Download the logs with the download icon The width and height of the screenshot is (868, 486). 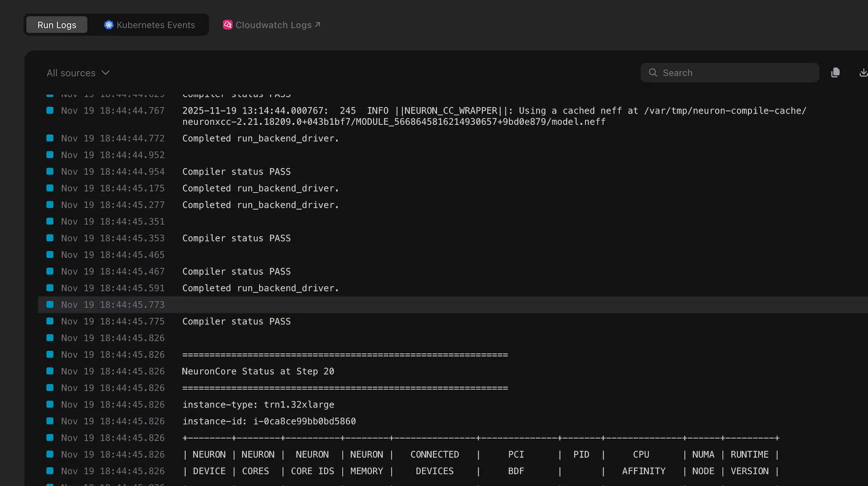pyautogui.click(x=863, y=73)
